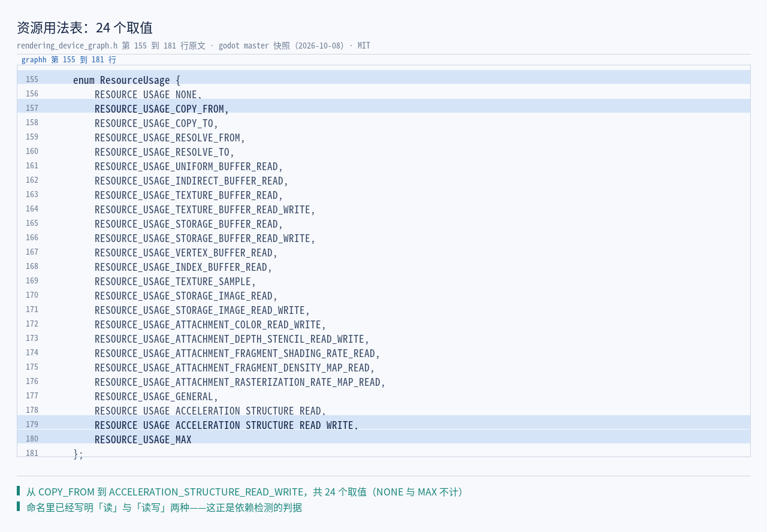Click line number 173
Image resolution: width=767 pixels, height=532 pixels.
click(x=32, y=338)
